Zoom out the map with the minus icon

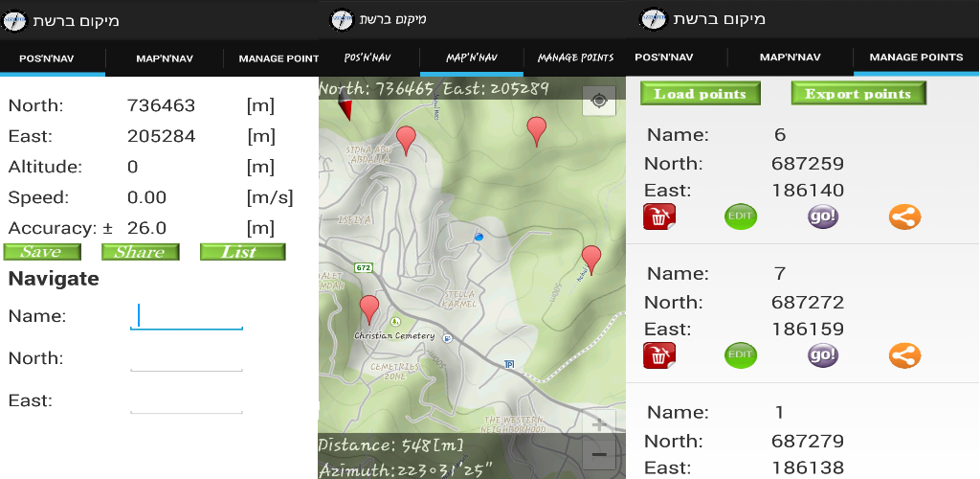tap(599, 455)
